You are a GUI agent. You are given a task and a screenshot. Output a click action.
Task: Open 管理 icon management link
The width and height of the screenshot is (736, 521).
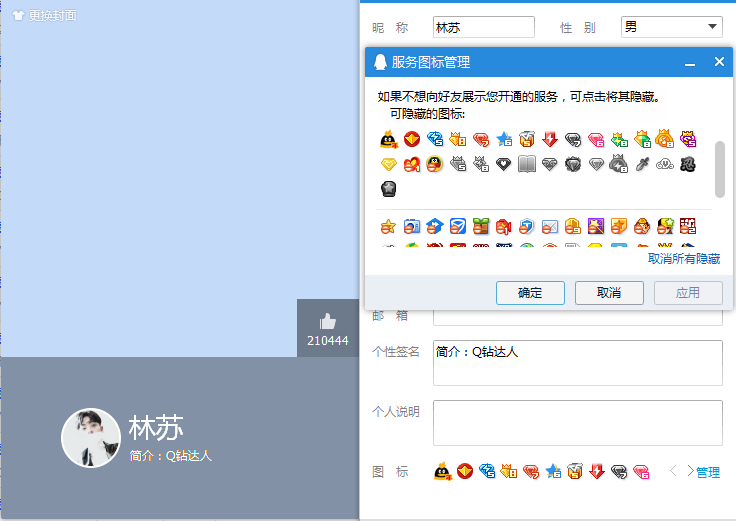tap(708, 472)
